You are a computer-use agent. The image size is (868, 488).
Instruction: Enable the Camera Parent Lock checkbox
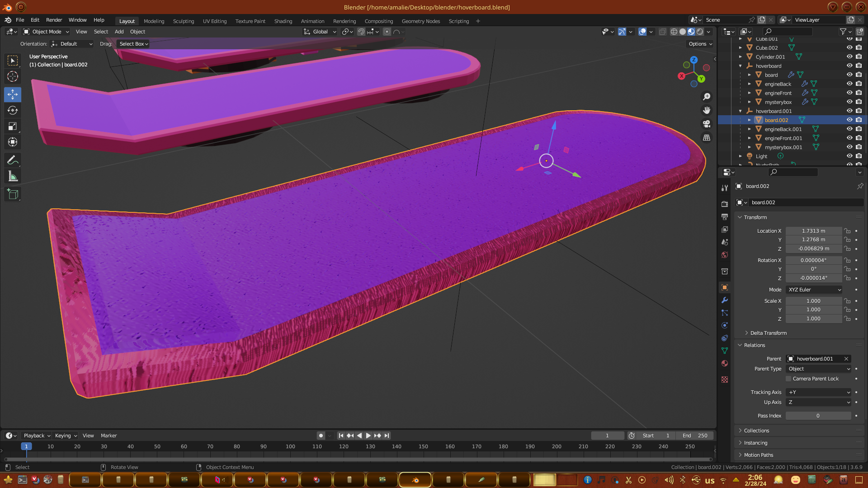[789, 379]
